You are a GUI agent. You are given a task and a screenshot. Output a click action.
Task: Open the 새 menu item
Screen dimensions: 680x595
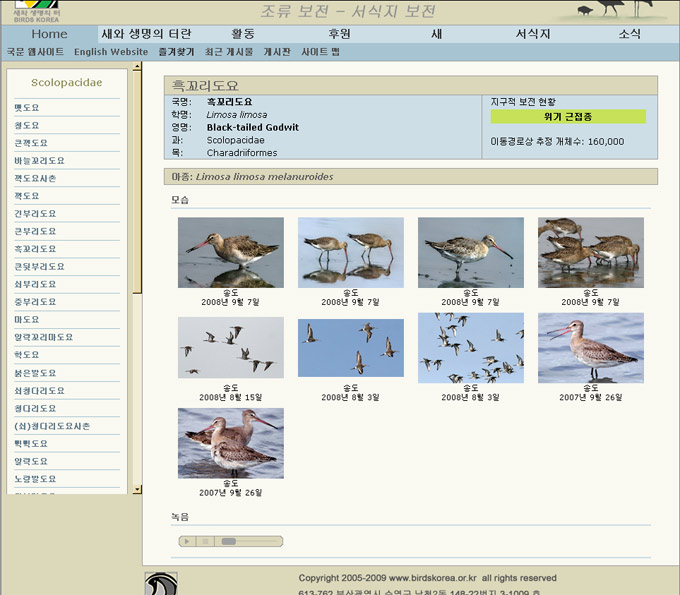point(437,34)
